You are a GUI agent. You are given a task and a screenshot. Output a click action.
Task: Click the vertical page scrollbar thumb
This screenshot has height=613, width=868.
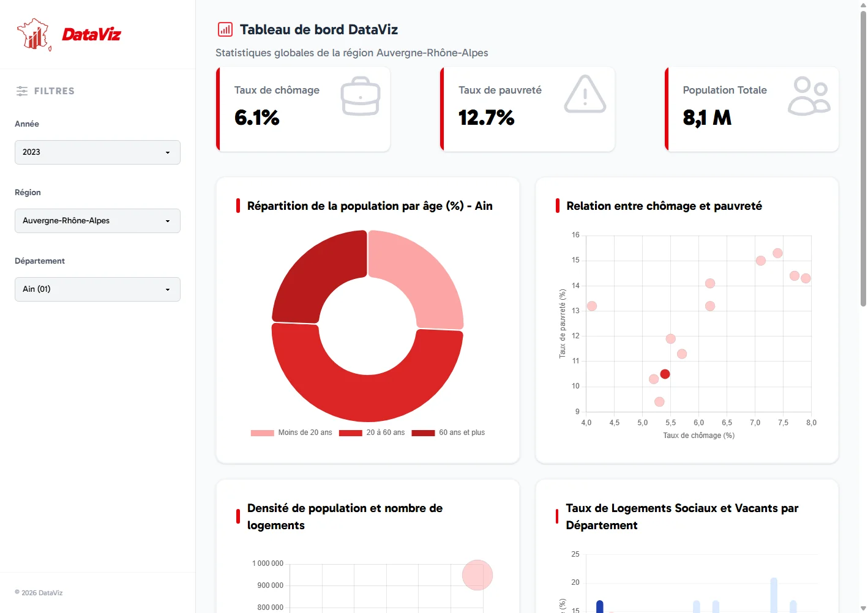click(x=863, y=158)
